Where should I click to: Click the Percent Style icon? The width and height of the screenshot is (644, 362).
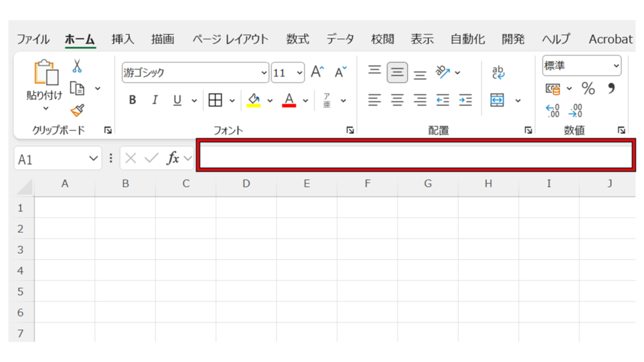click(x=588, y=89)
